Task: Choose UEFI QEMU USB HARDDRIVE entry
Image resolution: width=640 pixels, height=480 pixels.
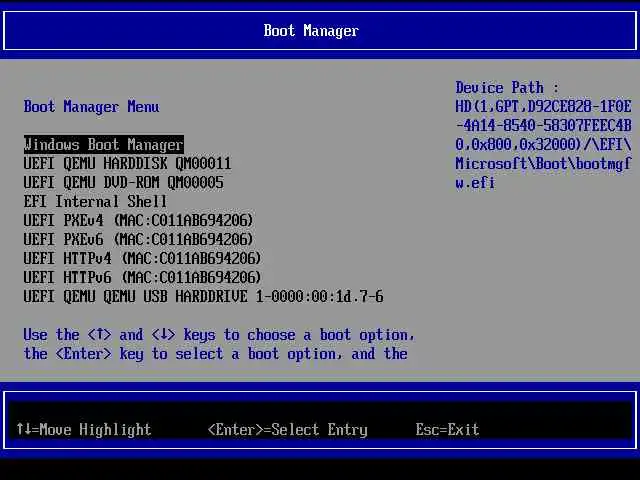Action: 204,297
